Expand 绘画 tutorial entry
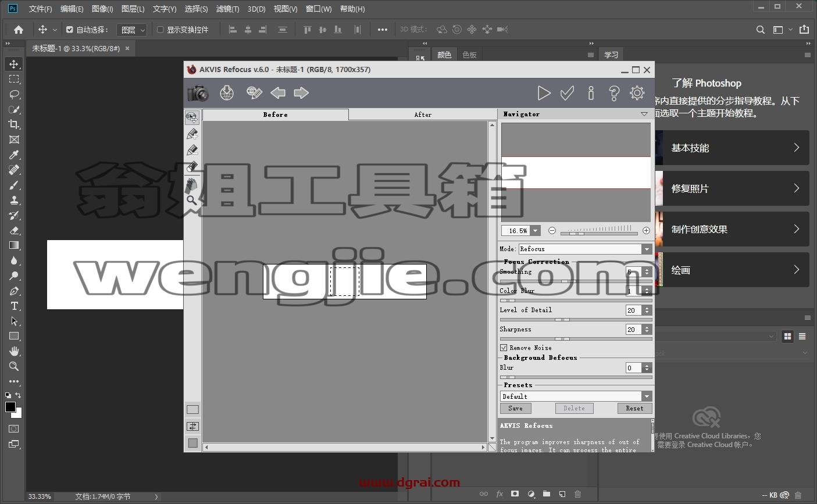Screen dimensions: 817x504 click(732, 270)
